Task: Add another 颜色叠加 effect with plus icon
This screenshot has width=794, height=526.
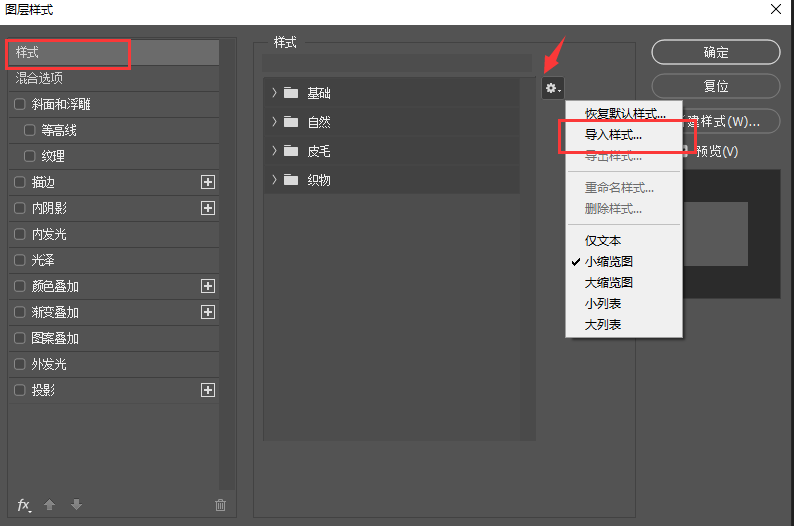Action: pos(208,286)
